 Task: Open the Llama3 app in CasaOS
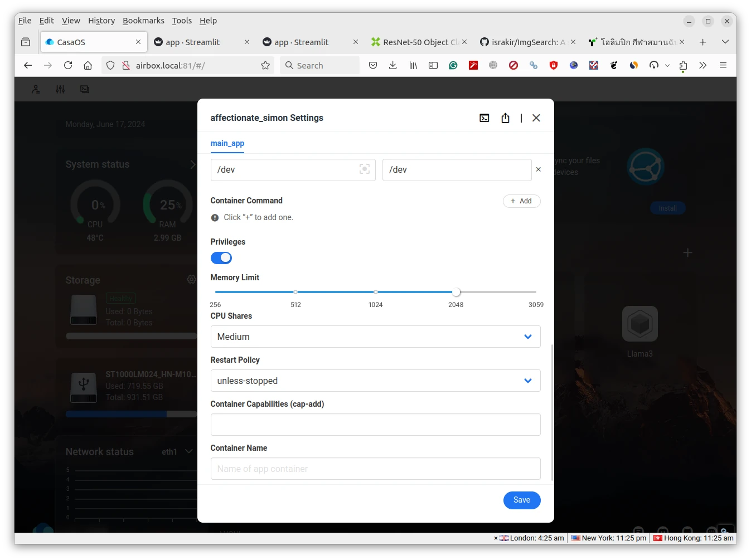pyautogui.click(x=640, y=324)
